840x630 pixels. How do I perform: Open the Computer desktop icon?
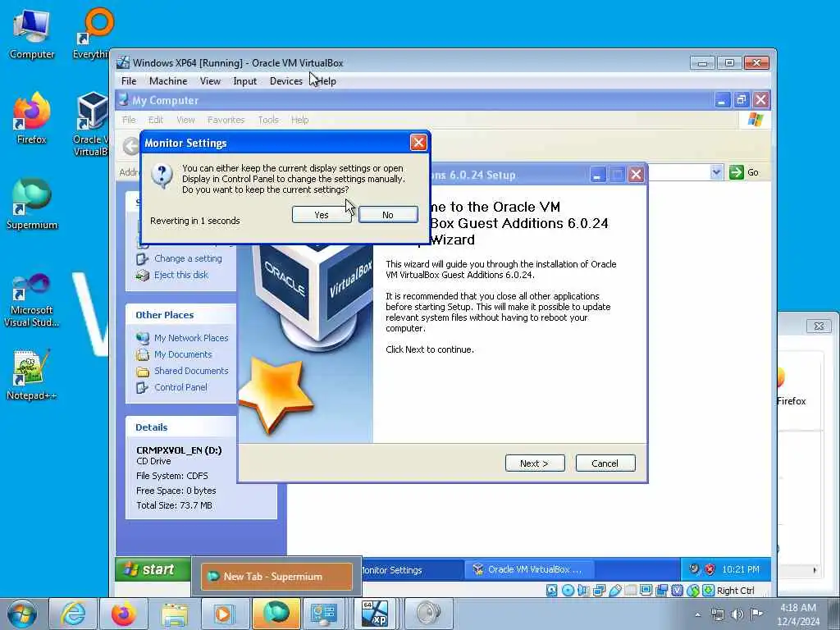(31, 34)
